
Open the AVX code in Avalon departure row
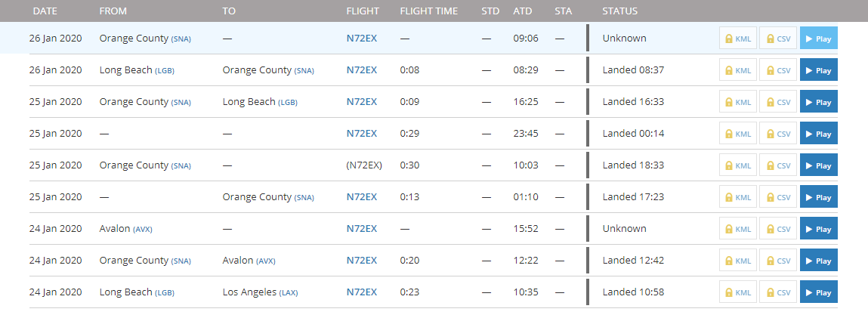[x=143, y=229]
